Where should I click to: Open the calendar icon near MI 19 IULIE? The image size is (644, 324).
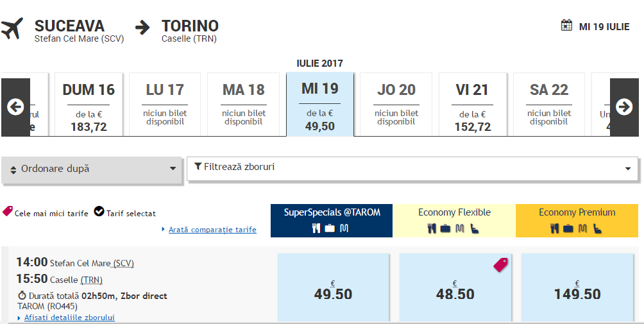566,26
